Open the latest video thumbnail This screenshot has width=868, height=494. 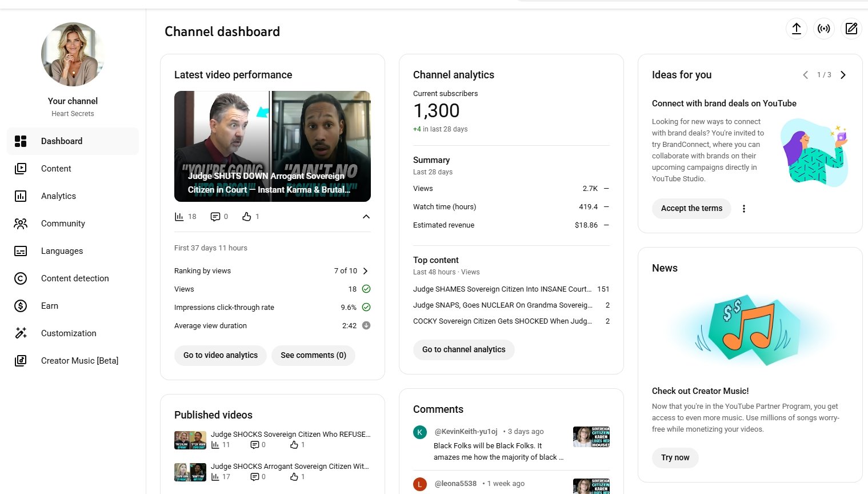(x=273, y=146)
